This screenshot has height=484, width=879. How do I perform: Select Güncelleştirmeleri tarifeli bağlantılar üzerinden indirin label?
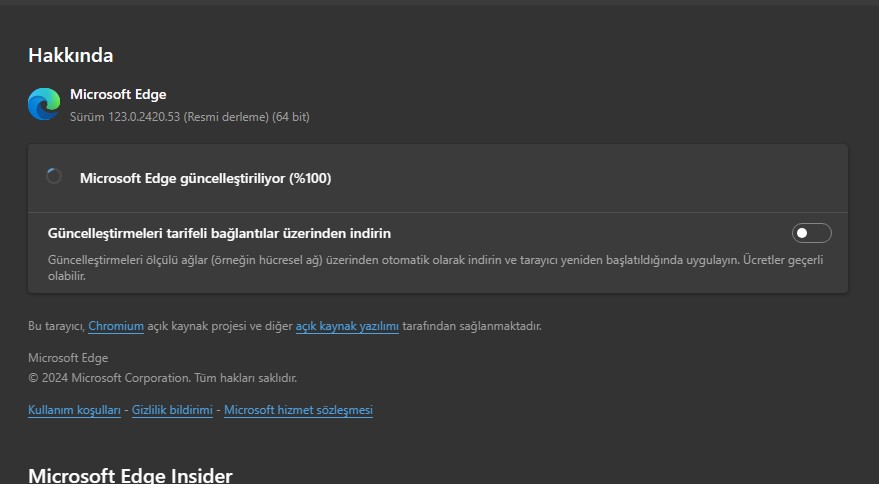pyautogui.click(x=219, y=233)
